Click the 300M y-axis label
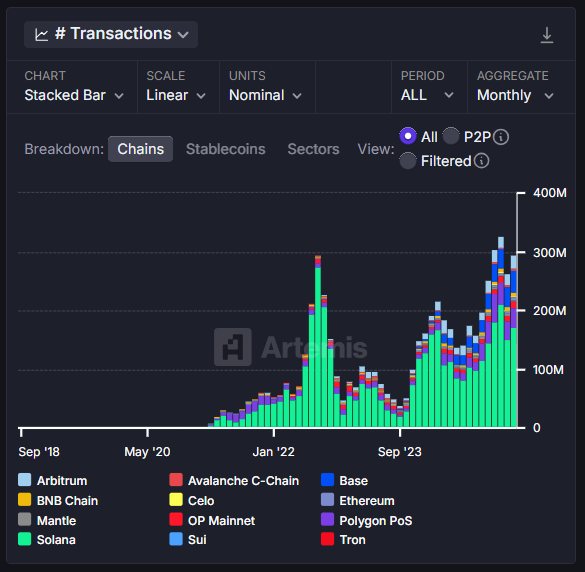 click(550, 253)
